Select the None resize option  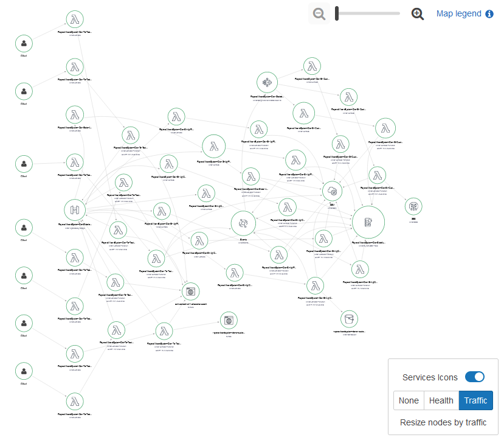click(x=409, y=400)
